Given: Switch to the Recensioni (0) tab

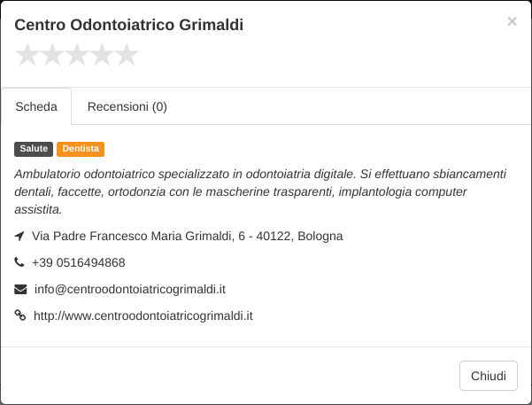Looking at the screenshot, I should pos(127,106).
